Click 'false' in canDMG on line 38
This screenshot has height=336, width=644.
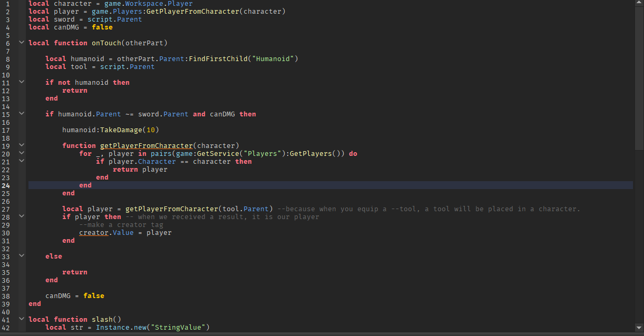(x=94, y=296)
